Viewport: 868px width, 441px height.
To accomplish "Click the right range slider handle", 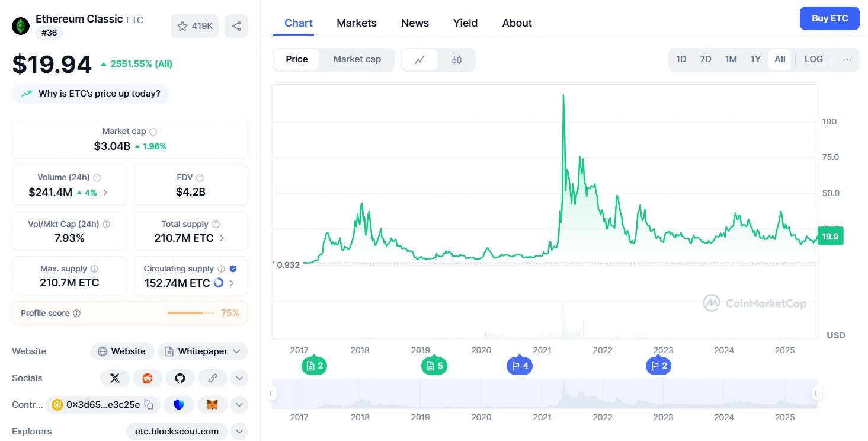I will click(x=816, y=393).
